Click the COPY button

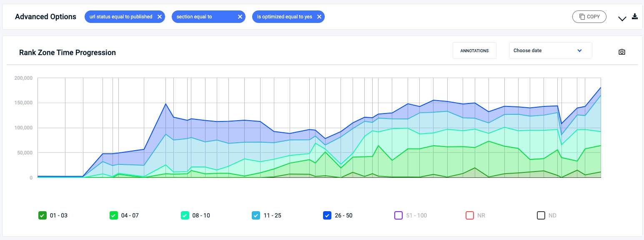[x=589, y=17]
